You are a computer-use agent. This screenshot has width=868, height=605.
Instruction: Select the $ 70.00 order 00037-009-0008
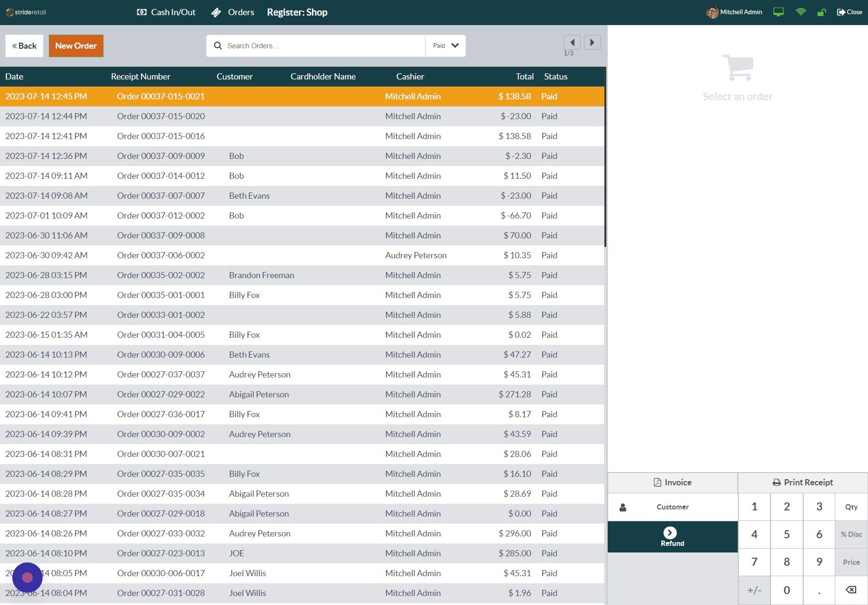click(x=302, y=236)
